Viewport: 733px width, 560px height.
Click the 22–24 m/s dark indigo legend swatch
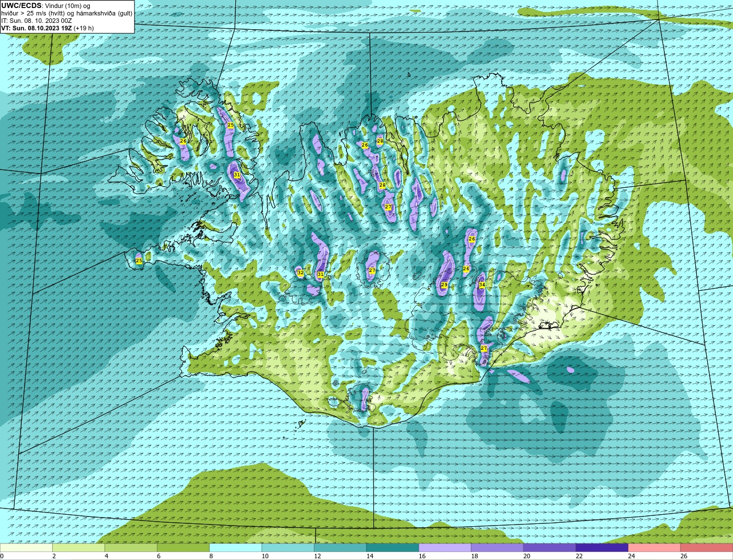602,548
